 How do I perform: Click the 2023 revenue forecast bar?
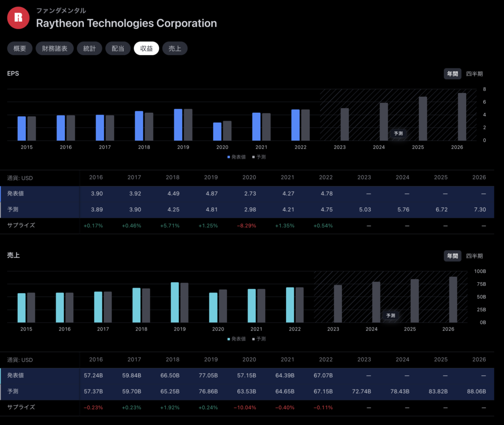(338, 304)
